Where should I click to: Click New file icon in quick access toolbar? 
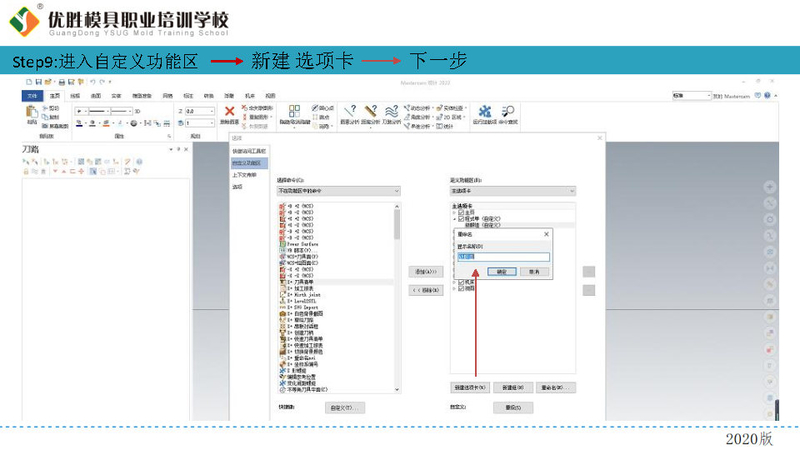[29, 82]
